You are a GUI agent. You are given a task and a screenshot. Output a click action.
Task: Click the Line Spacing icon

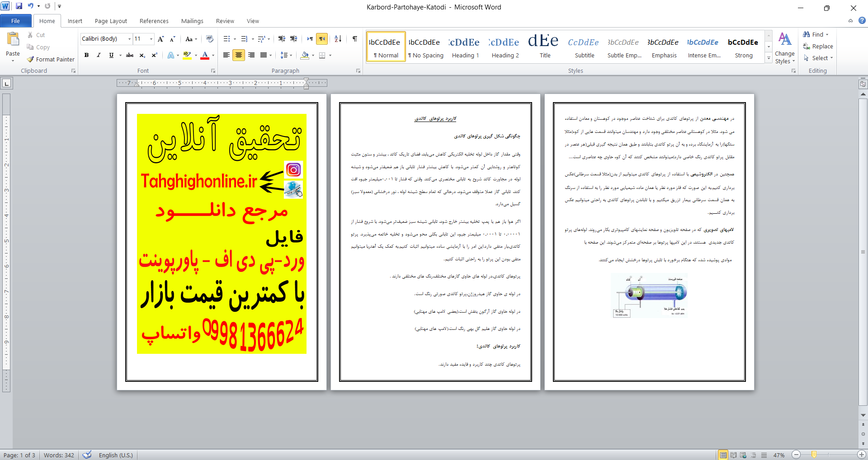click(x=284, y=55)
